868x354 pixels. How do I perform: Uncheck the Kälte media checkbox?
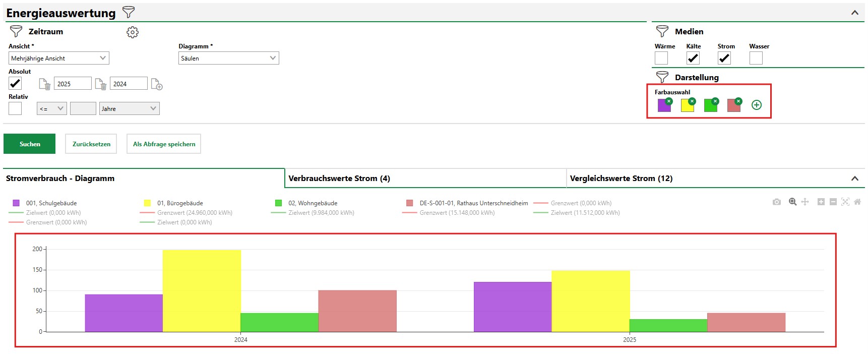coord(693,58)
